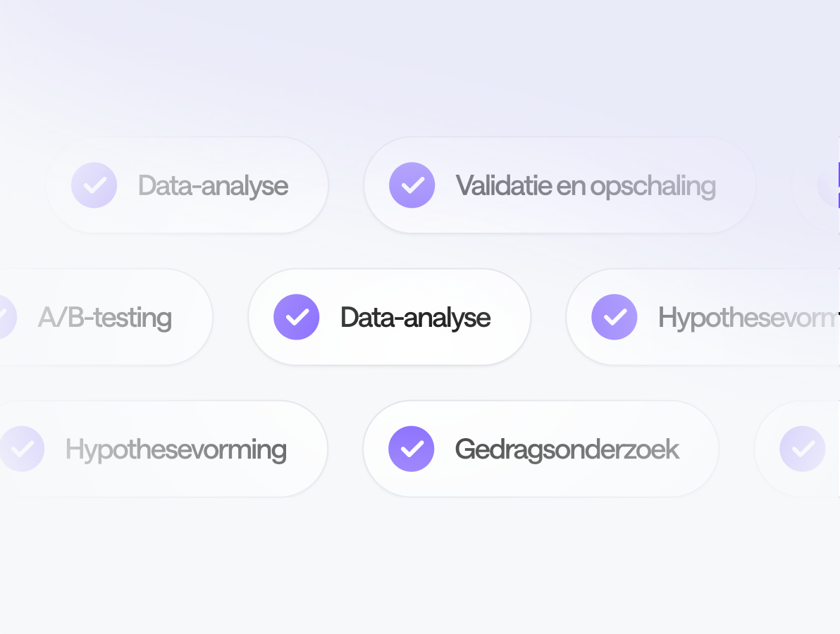The image size is (840, 634).
Task: Click the purple strip at the right edge
Action: tap(839, 185)
